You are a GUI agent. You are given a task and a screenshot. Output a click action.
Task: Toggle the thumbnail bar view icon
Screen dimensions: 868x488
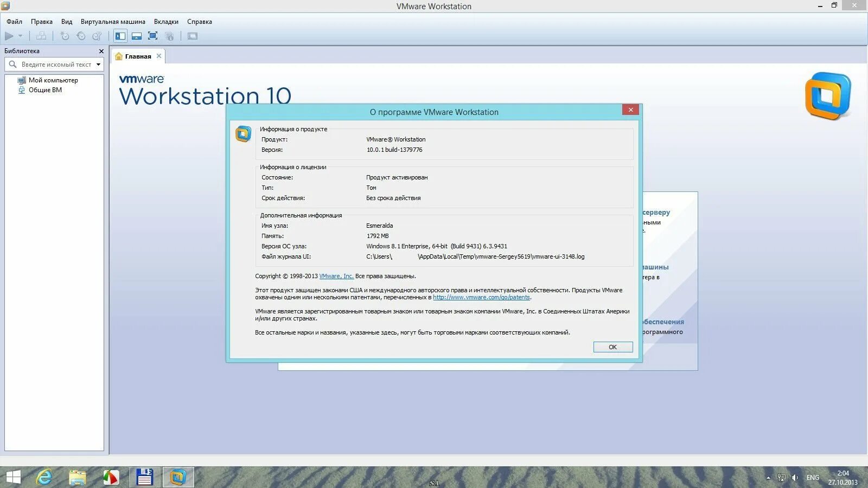tap(137, 36)
